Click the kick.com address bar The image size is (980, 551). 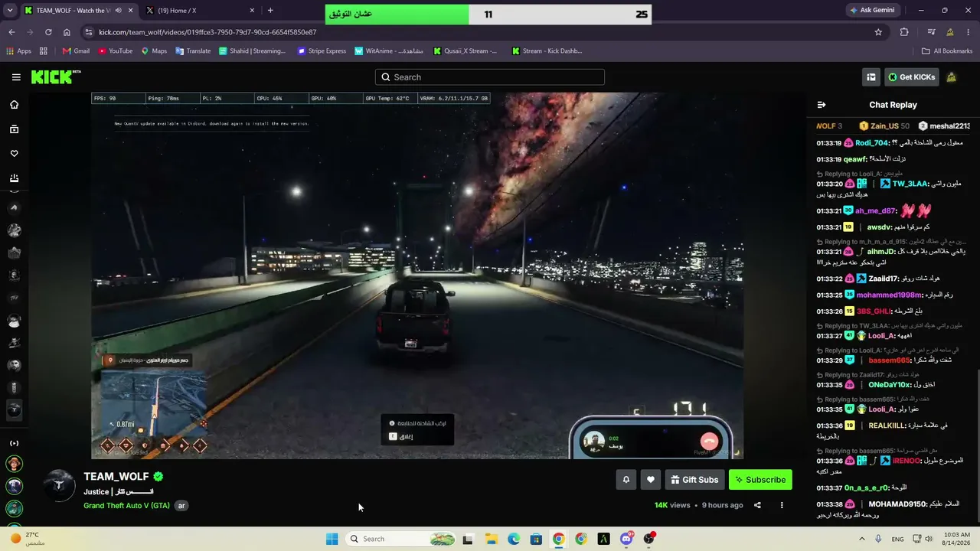point(482,32)
